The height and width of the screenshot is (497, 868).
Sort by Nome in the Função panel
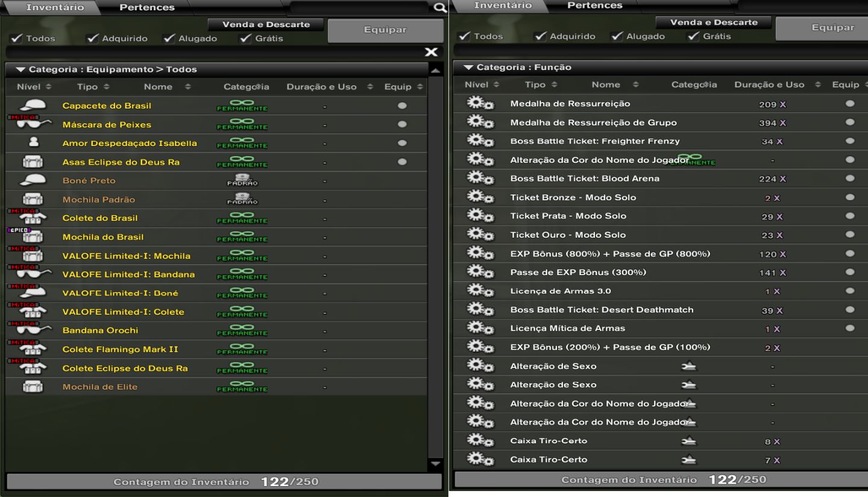pos(615,84)
